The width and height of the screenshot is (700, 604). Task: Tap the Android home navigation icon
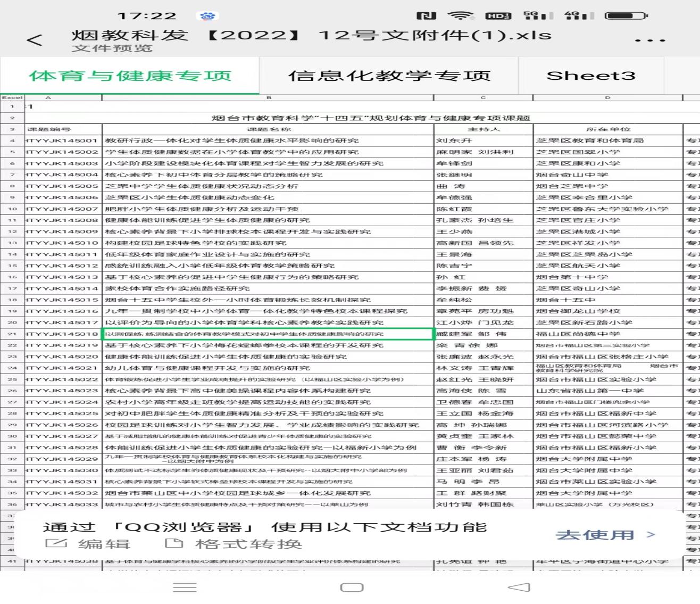point(352,587)
